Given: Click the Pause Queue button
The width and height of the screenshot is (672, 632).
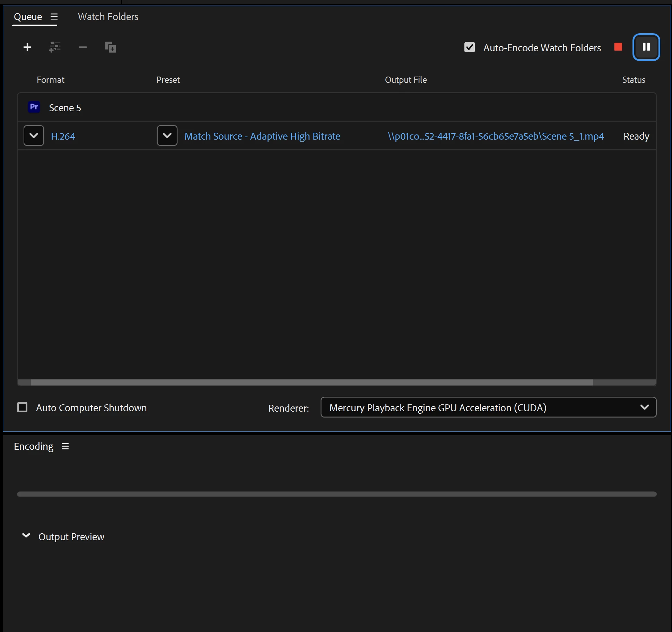Looking at the screenshot, I should pos(646,47).
